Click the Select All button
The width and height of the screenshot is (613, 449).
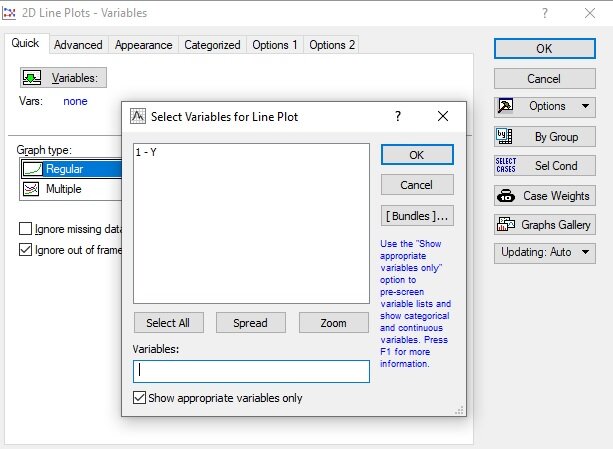coord(168,323)
